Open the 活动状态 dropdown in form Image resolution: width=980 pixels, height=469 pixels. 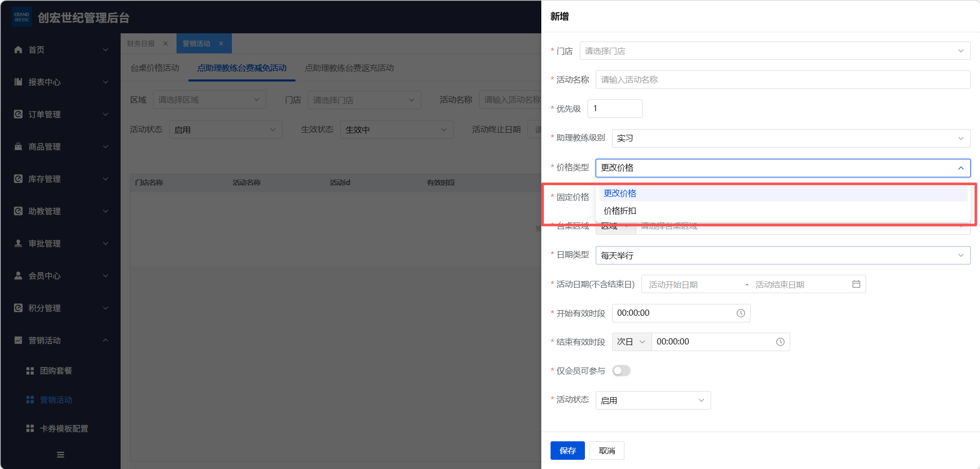click(653, 400)
